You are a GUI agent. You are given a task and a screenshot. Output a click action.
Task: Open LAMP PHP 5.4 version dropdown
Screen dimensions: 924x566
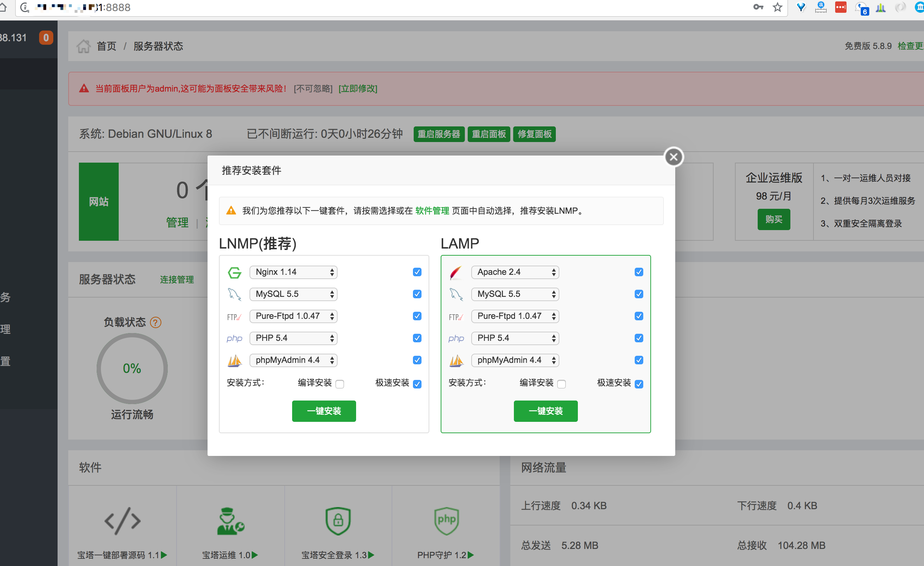pyautogui.click(x=515, y=338)
